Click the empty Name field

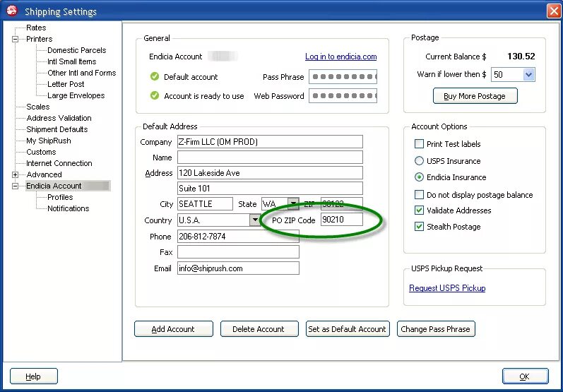pos(270,158)
